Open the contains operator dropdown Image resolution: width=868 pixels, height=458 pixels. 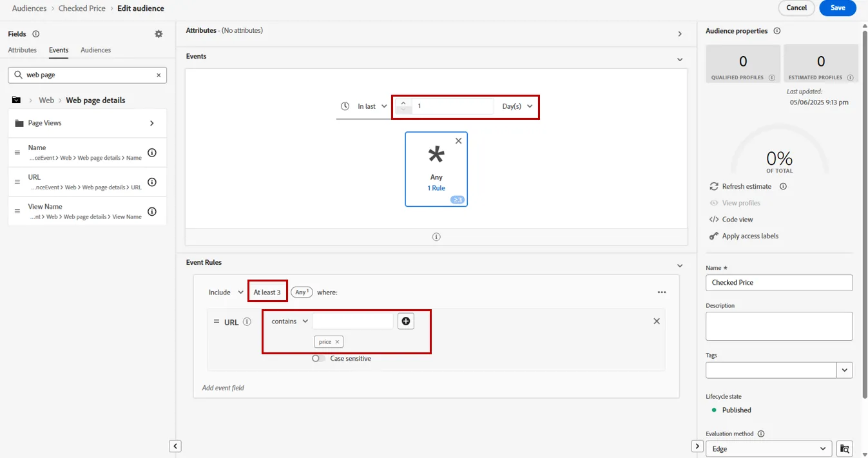(x=290, y=321)
